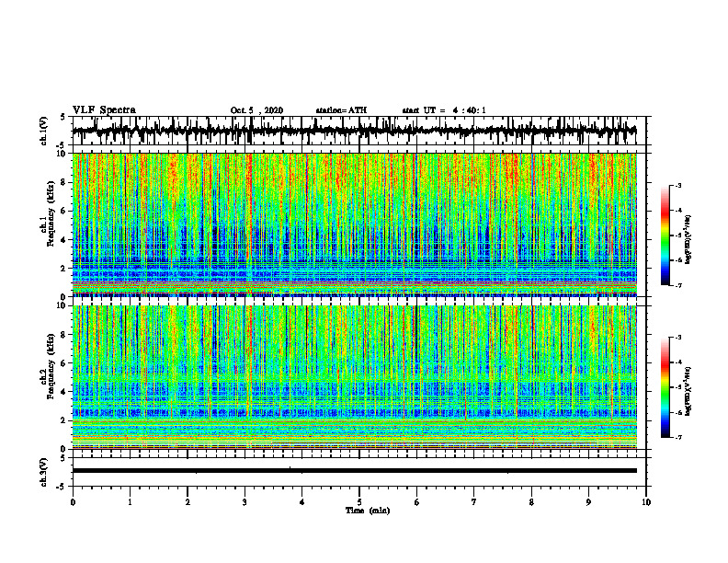The image size is (728, 563).
Task: Click the "station=ATH" header label
Action: 341,110
